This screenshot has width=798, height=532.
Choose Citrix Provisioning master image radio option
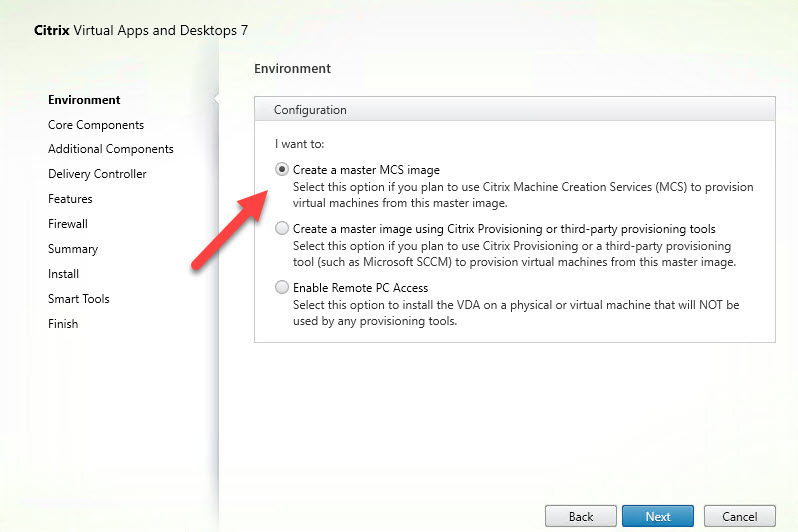coord(282,229)
